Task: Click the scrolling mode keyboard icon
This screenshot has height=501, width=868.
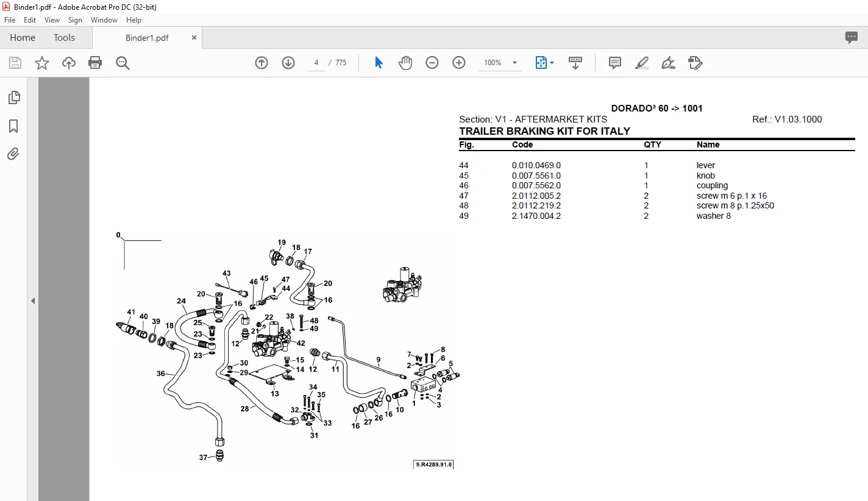Action: 575,63
